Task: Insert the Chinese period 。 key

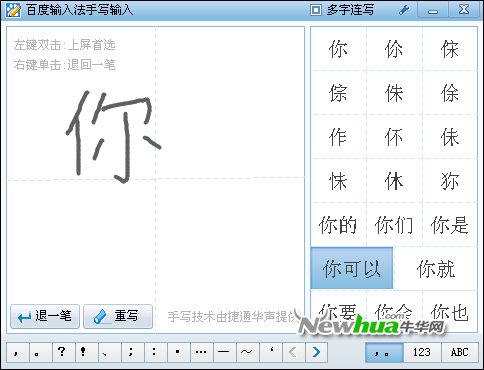Action: coord(41,352)
